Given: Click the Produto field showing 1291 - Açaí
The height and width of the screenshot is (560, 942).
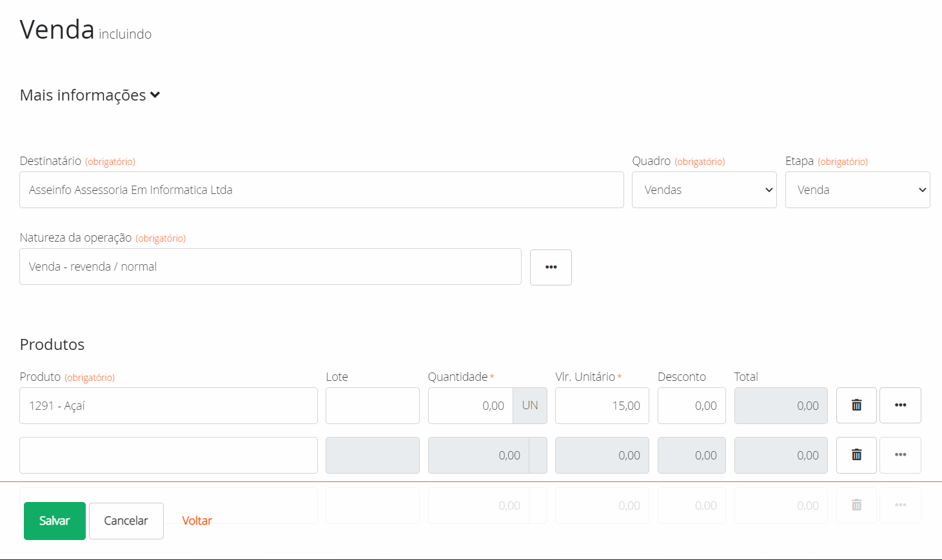Looking at the screenshot, I should [168, 405].
